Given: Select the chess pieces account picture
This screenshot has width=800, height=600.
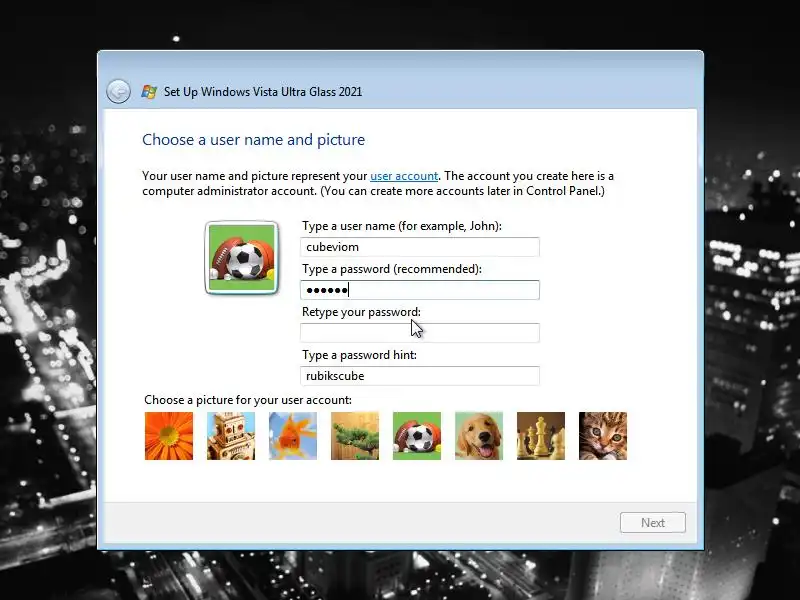Looking at the screenshot, I should [x=541, y=436].
